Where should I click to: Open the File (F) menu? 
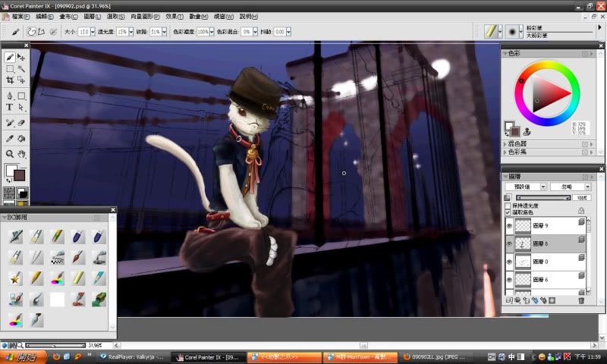(20, 17)
